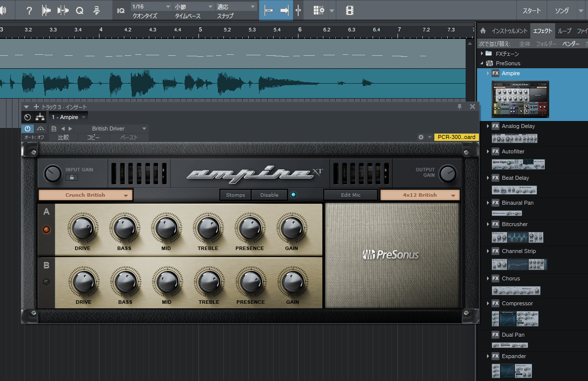Adjust the INPUT GAIN knob
The width and height of the screenshot is (588, 381).
(53, 174)
